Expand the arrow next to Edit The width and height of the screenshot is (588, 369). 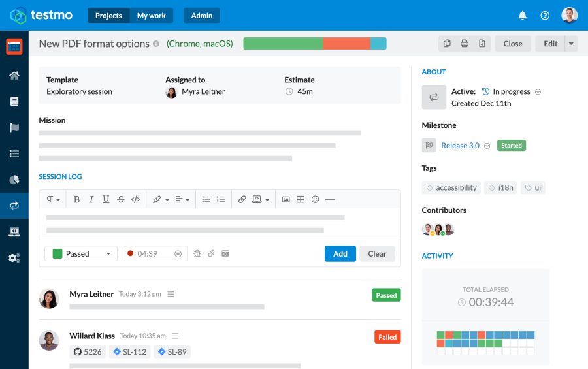572,44
